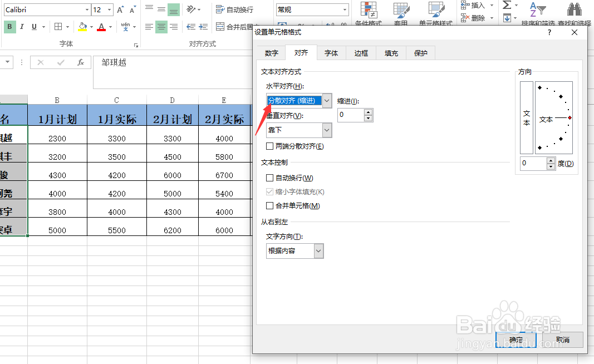Check the 合并单元格 checkbox
The width and height of the screenshot is (594, 364).
coord(270,206)
